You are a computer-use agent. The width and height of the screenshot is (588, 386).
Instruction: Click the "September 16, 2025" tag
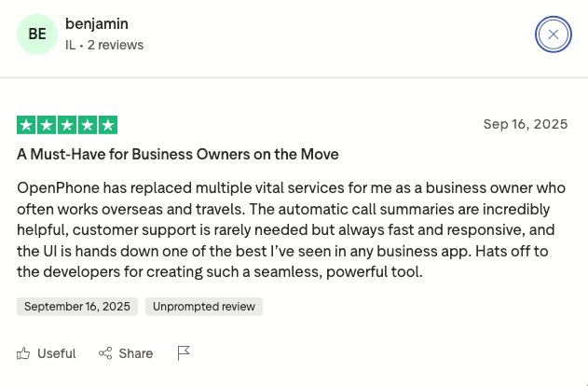point(77,306)
